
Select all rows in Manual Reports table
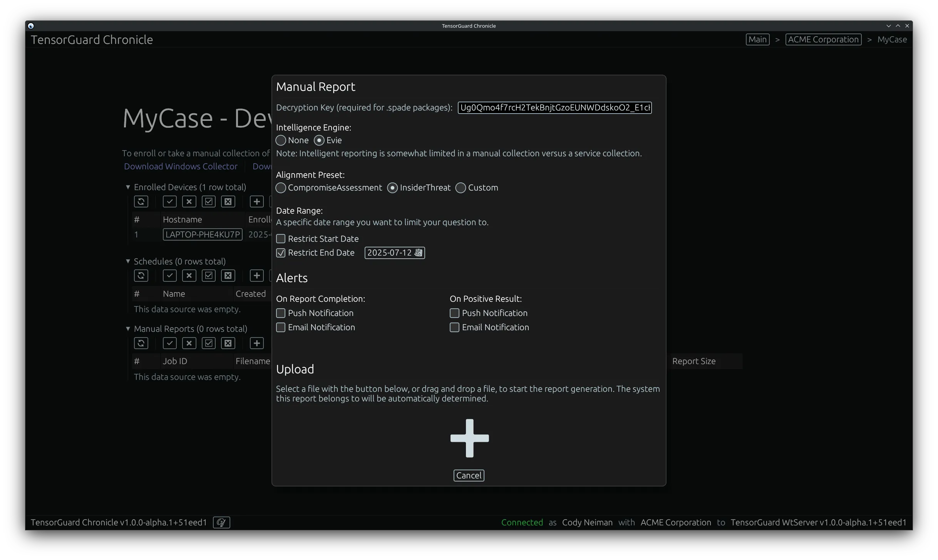[209, 343]
